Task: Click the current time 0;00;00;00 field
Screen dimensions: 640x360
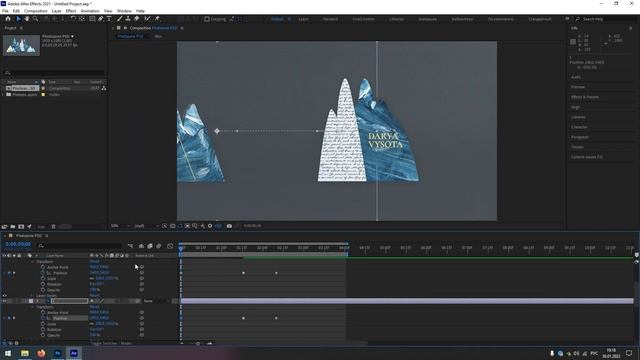Action: [18, 244]
